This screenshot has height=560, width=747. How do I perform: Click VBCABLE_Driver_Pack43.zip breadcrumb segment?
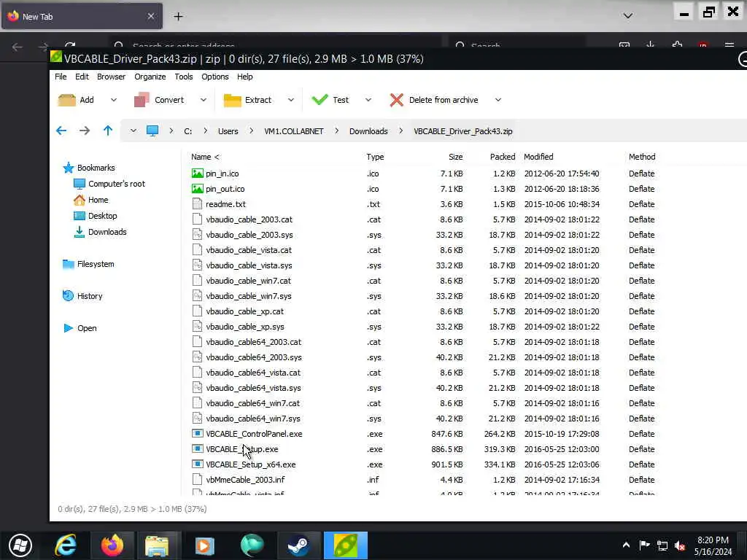tap(463, 131)
